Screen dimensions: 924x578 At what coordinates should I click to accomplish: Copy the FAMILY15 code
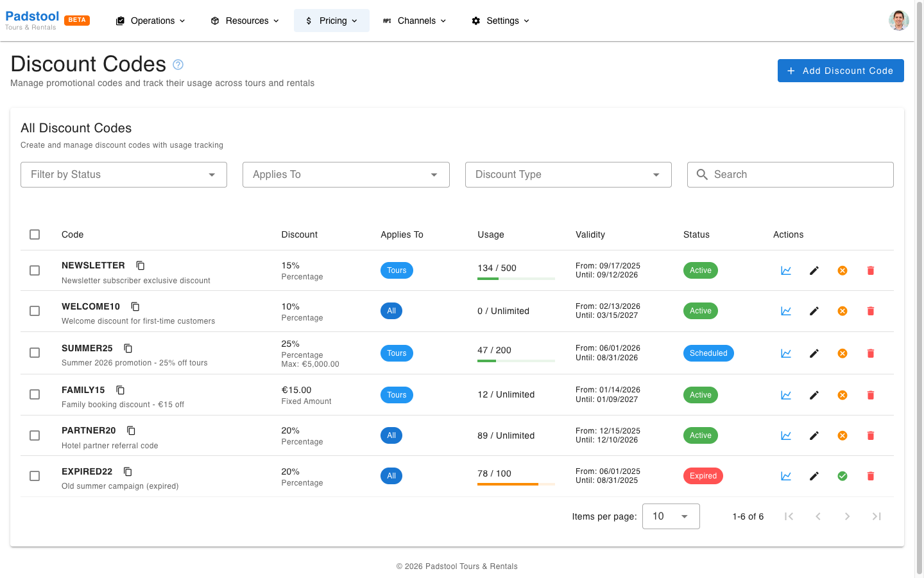pos(121,390)
